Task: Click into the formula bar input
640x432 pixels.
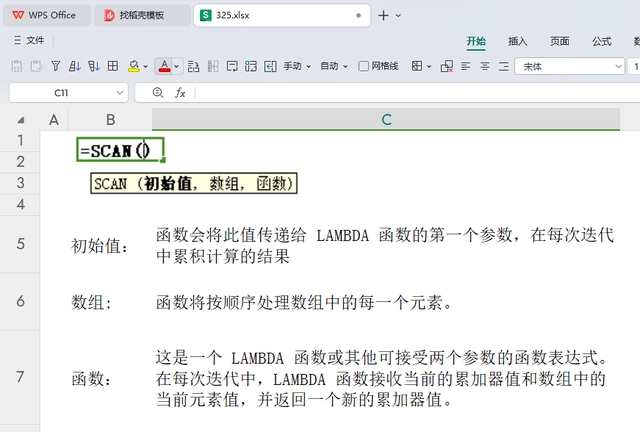Action: coord(418,93)
